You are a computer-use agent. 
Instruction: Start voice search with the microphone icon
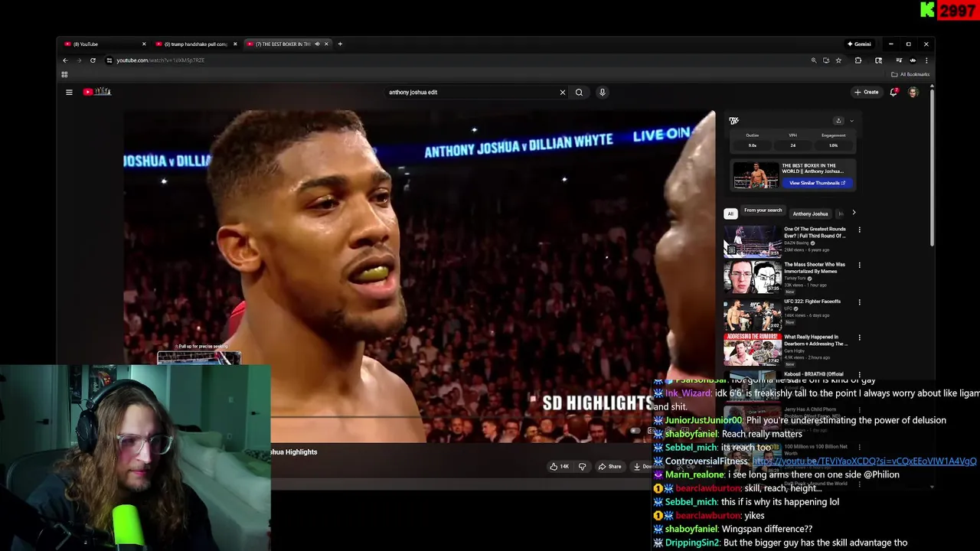pyautogui.click(x=603, y=92)
